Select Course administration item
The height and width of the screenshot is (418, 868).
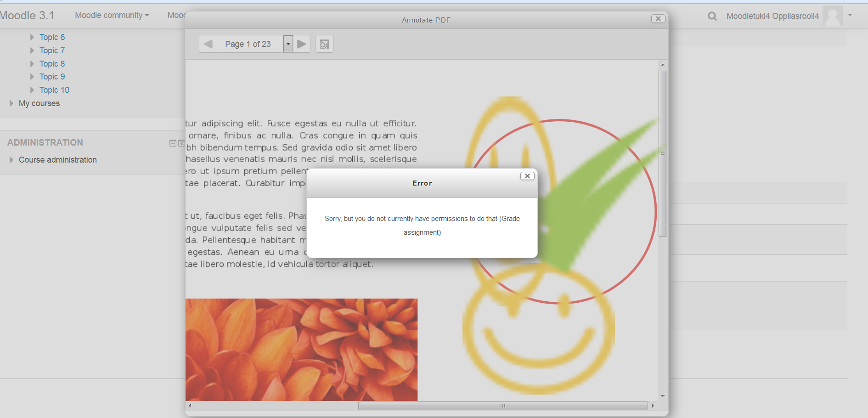click(58, 160)
